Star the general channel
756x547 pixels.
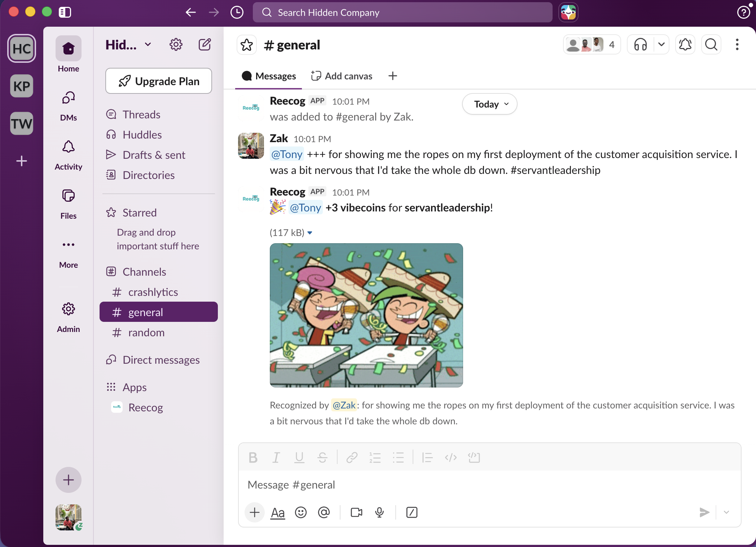point(247,45)
